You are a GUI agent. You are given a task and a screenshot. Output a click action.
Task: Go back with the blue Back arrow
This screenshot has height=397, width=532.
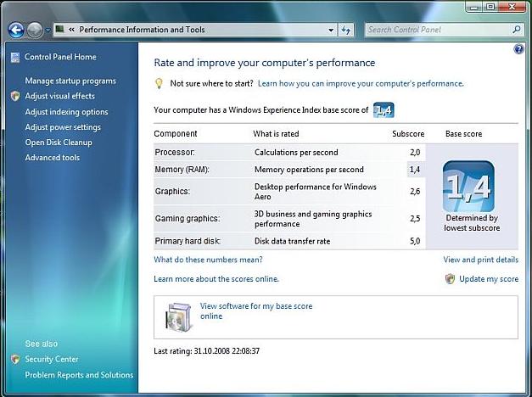16,31
